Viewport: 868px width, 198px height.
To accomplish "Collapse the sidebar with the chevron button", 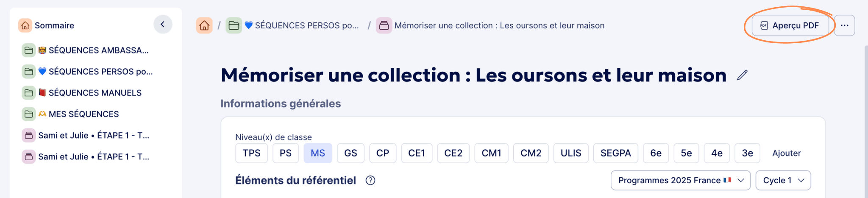I will pos(163,25).
